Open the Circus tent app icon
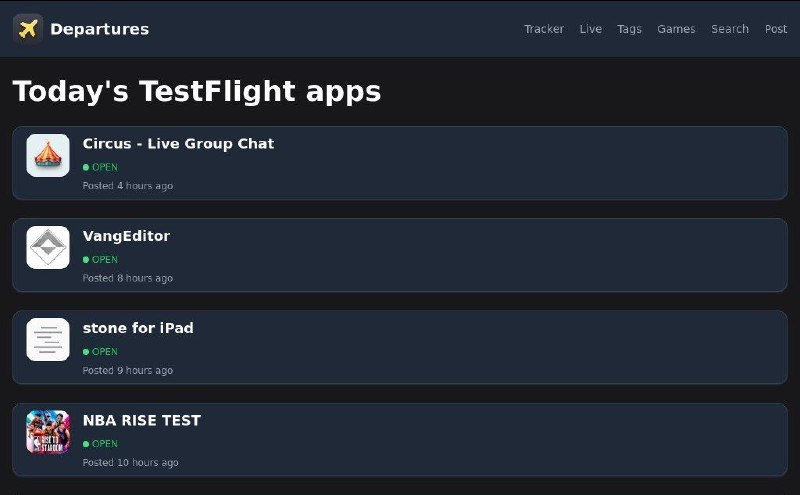 tap(48, 155)
